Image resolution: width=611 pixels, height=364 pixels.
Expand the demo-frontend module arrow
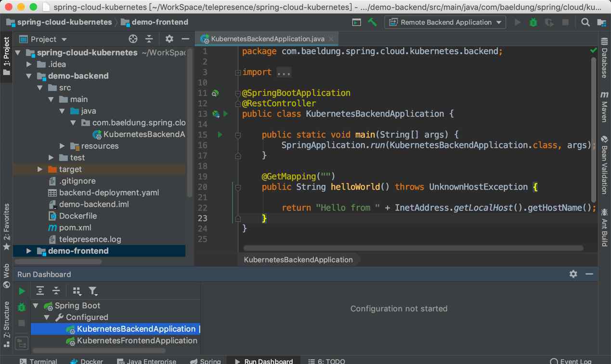29,251
